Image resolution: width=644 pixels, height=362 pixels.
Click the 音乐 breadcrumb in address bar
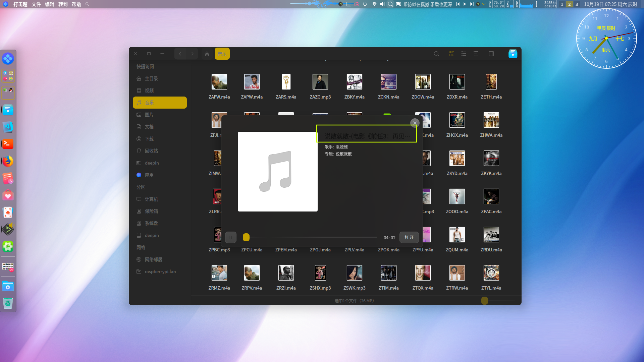[x=222, y=54]
